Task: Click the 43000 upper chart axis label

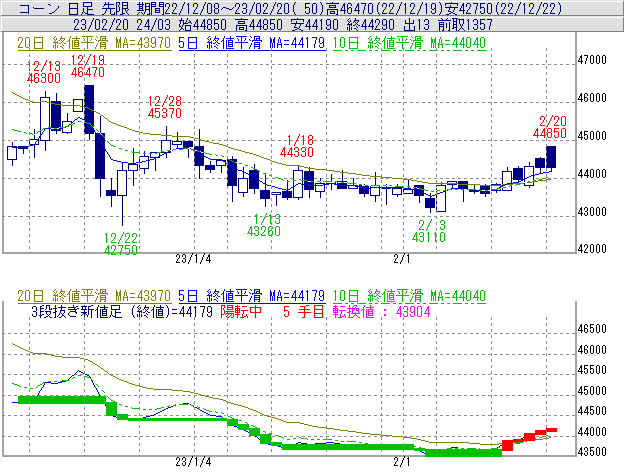Action: pyautogui.click(x=592, y=212)
